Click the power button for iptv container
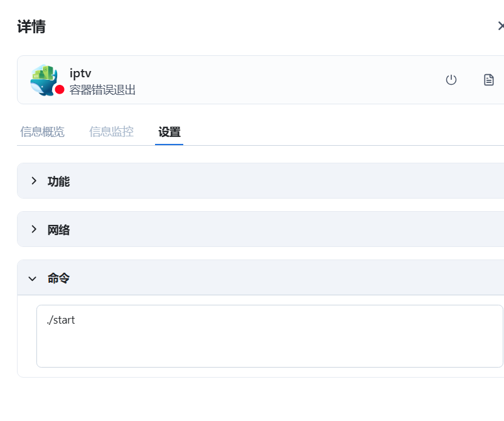The width and height of the screenshot is (504, 421). [451, 80]
